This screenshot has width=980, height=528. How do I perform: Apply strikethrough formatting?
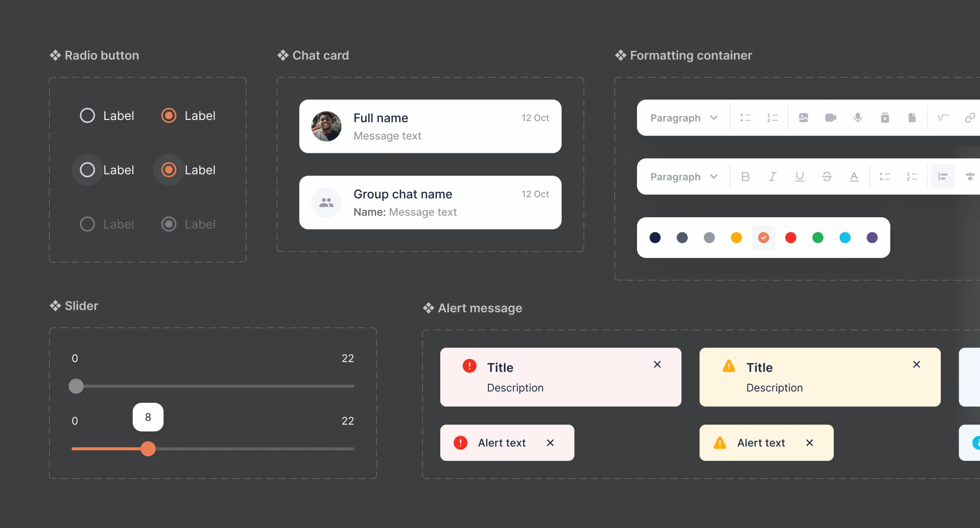click(827, 177)
